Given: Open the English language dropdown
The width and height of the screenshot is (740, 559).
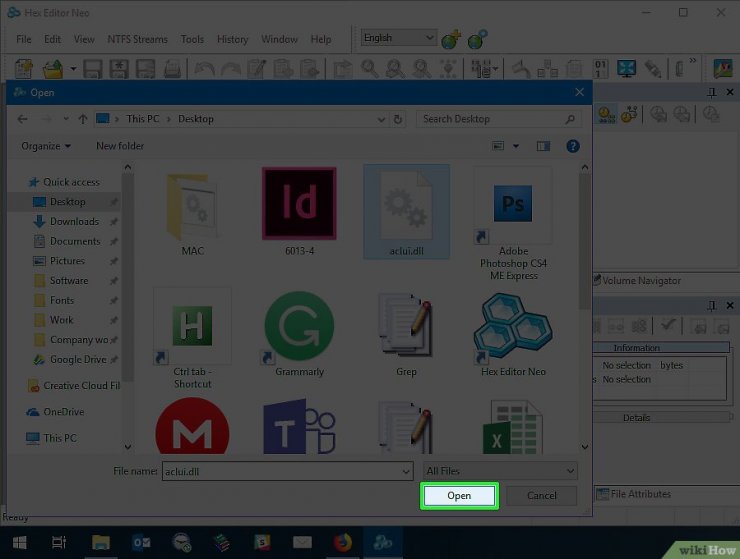Looking at the screenshot, I should pos(398,38).
